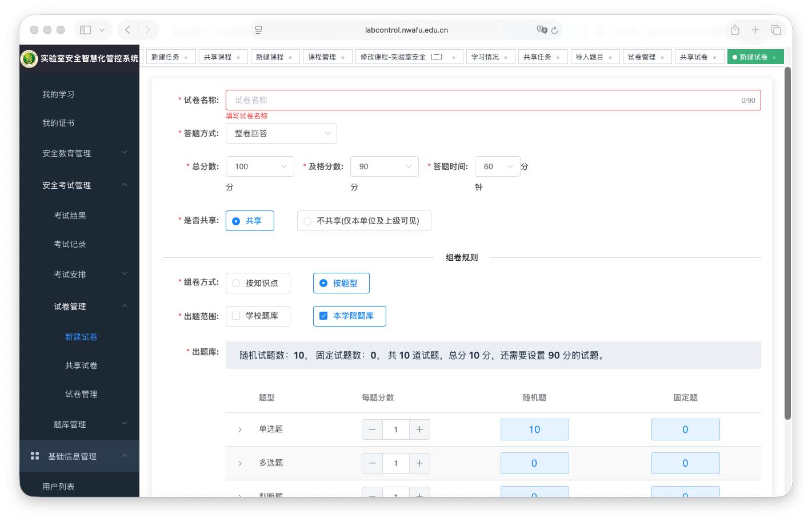Click the reader view icon in address bar
Image resolution: width=812 pixels, height=521 pixels.
(x=258, y=30)
